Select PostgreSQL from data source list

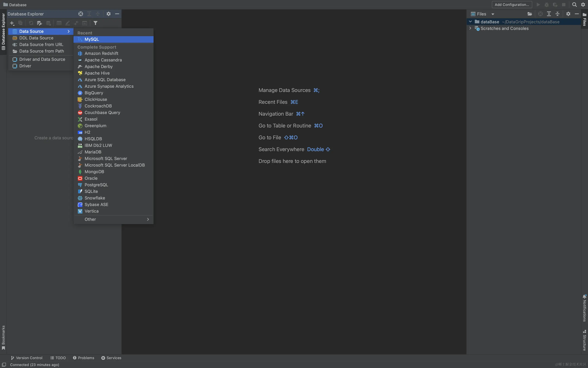click(x=114, y=185)
